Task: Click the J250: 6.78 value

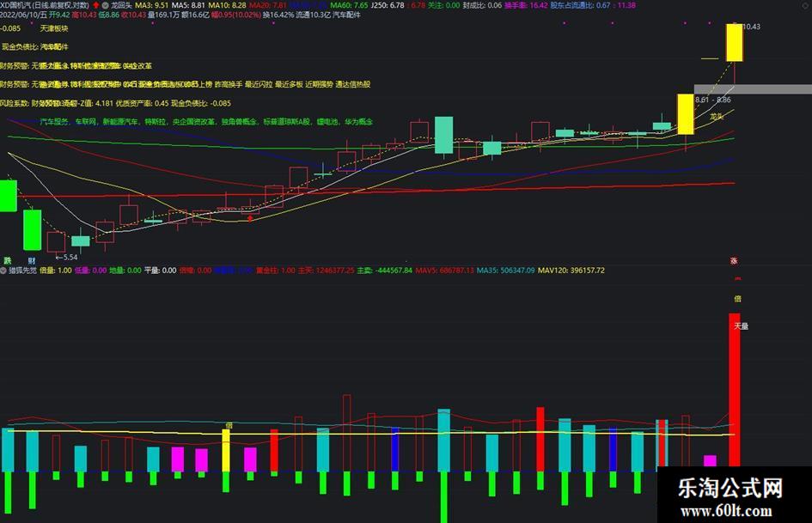Action: pos(388,5)
